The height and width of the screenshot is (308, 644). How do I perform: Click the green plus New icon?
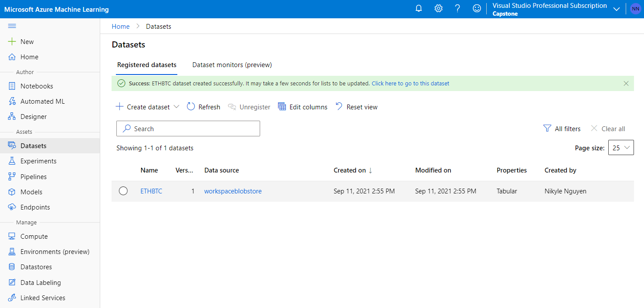[12, 42]
